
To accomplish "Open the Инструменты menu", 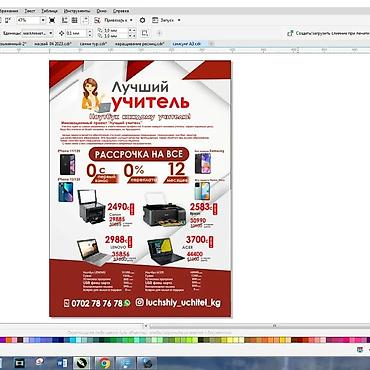I will coord(77,11).
